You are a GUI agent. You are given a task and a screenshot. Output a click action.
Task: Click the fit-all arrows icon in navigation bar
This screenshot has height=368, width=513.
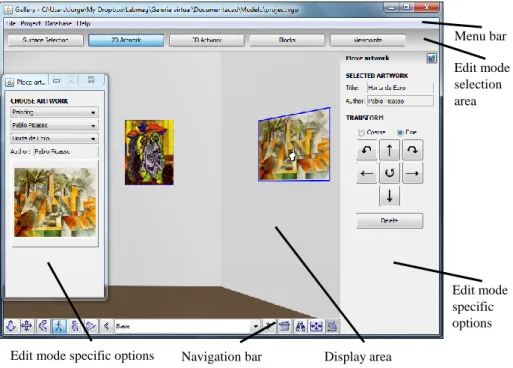coord(316,326)
